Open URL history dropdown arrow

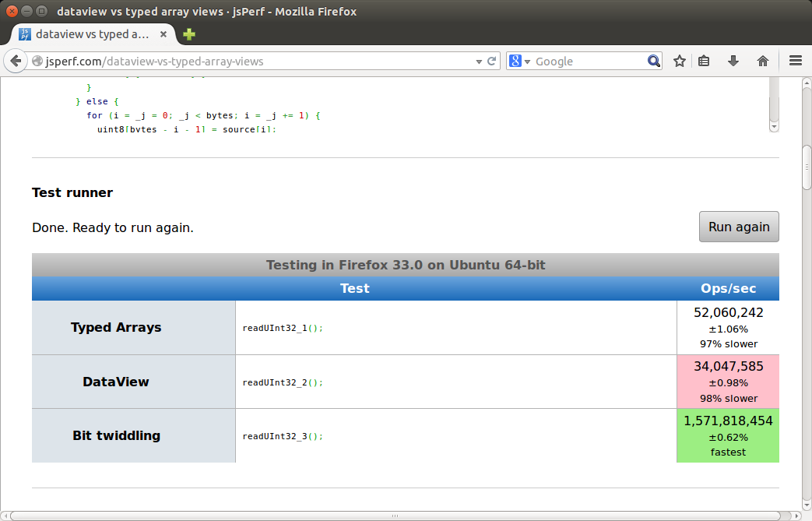click(x=479, y=62)
